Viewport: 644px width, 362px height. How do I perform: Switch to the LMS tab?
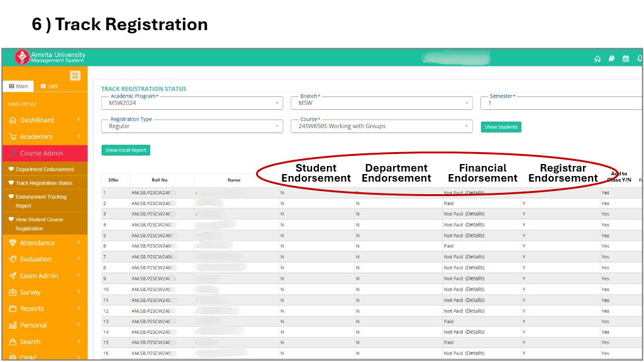pos(49,86)
